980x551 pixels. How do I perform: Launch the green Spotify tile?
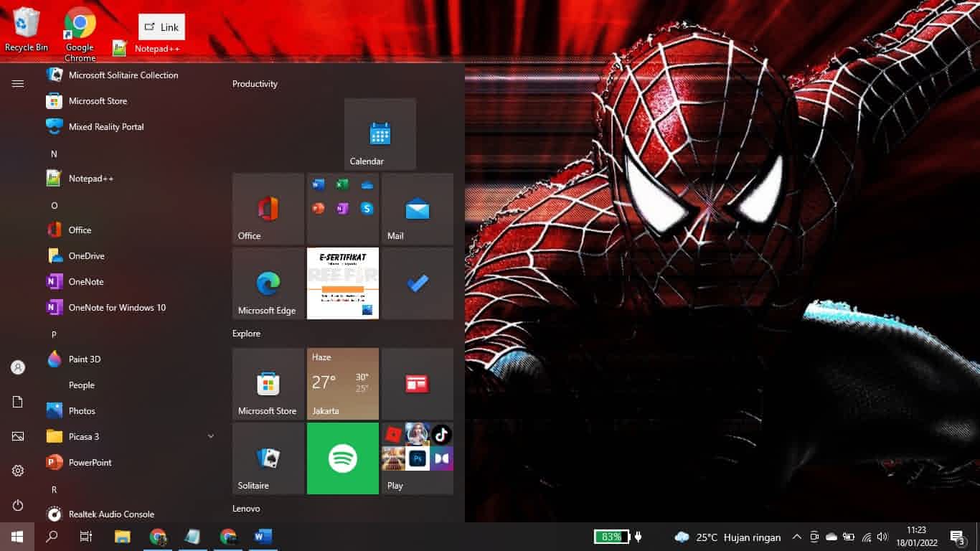coord(343,458)
